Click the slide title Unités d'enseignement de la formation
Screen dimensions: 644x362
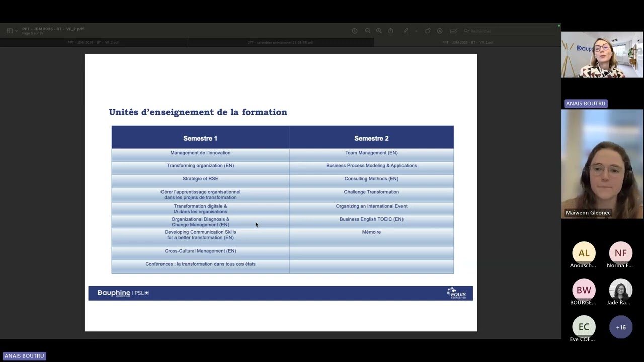pos(198,112)
